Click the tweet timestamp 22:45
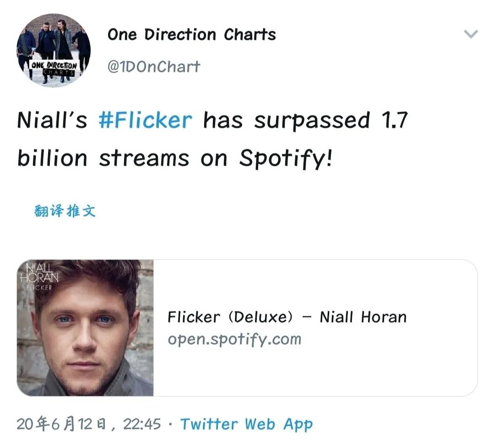The image size is (493, 448). [142, 424]
